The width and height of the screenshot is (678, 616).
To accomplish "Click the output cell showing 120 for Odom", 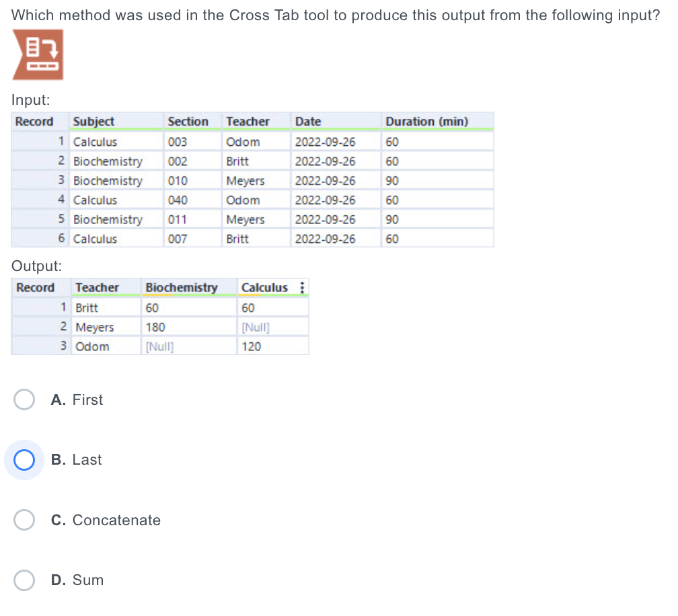I will coord(273,346).
